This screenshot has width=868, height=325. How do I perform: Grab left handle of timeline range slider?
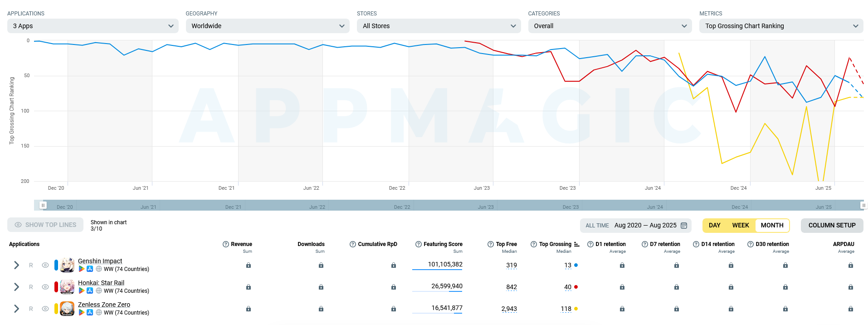point(43,205)
